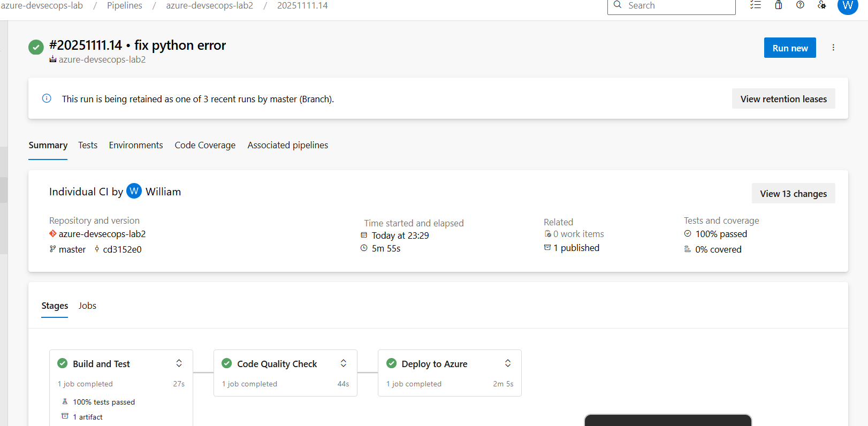The image size is (868, 426).
Task: Expand the Code Quality Check stage
Action: pyautogui.click(x=344, y=363)
